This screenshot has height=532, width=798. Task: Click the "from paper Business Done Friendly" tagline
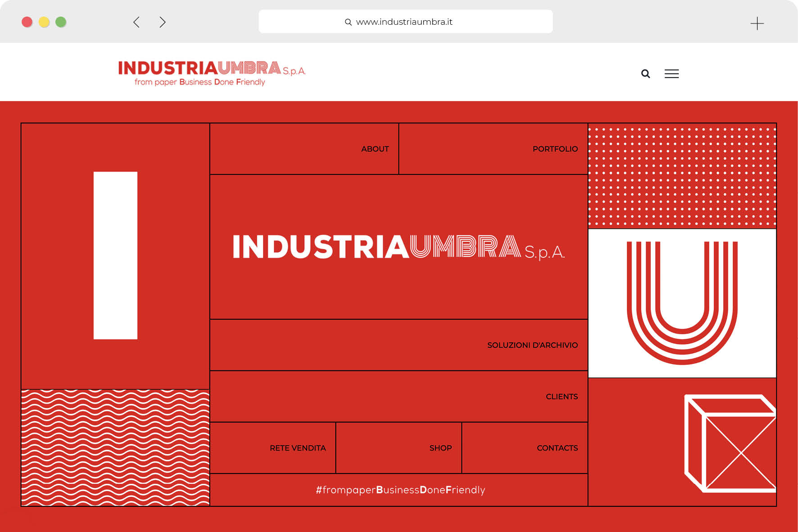(199, 82)
